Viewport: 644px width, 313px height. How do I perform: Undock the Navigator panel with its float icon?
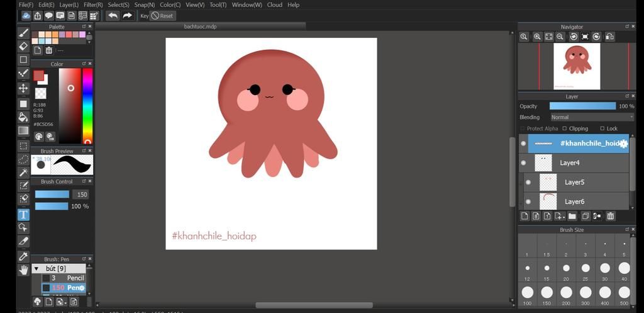(627, 26)
